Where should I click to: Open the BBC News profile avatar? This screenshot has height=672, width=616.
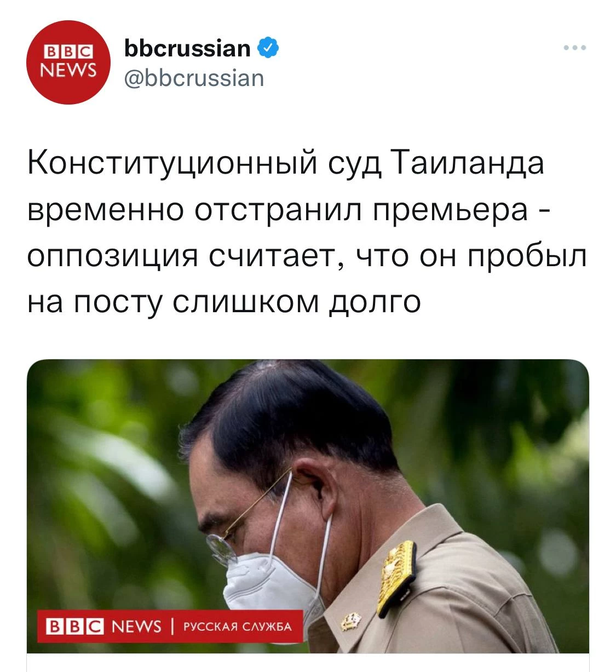click(x=68, y=62)
